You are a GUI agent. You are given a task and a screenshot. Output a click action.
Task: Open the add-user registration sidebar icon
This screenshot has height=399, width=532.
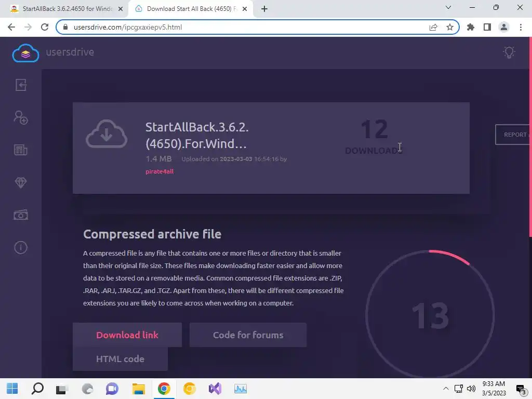(21, 117)
